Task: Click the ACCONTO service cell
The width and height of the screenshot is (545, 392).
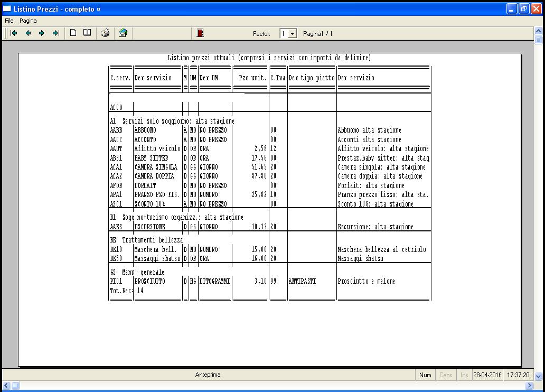Action: (x=145, y=140)
